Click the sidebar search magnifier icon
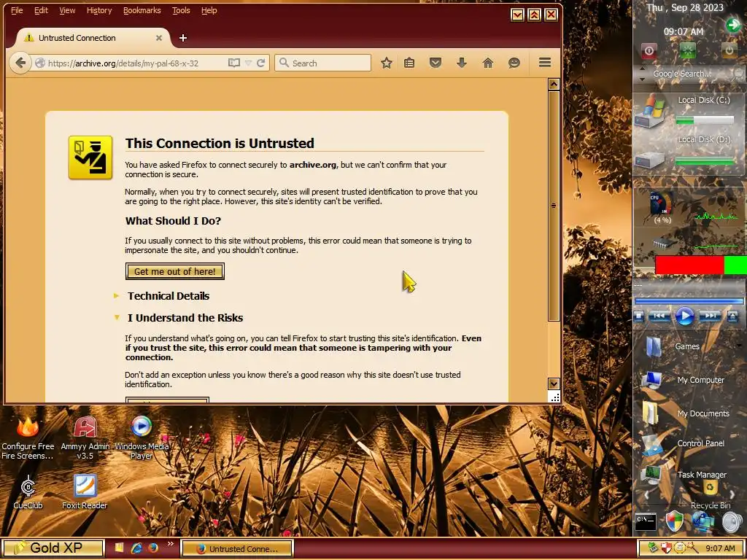The height and width of the screenshot is (560, 747). 738,74
